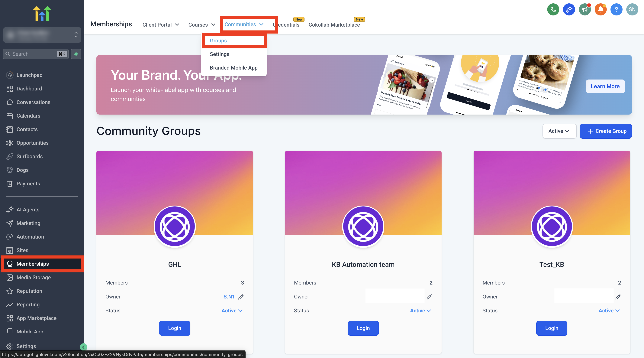Viewport: 644px width, 358px height.
Task: Click the sidebar Search field
Action: tap(36, 54)
